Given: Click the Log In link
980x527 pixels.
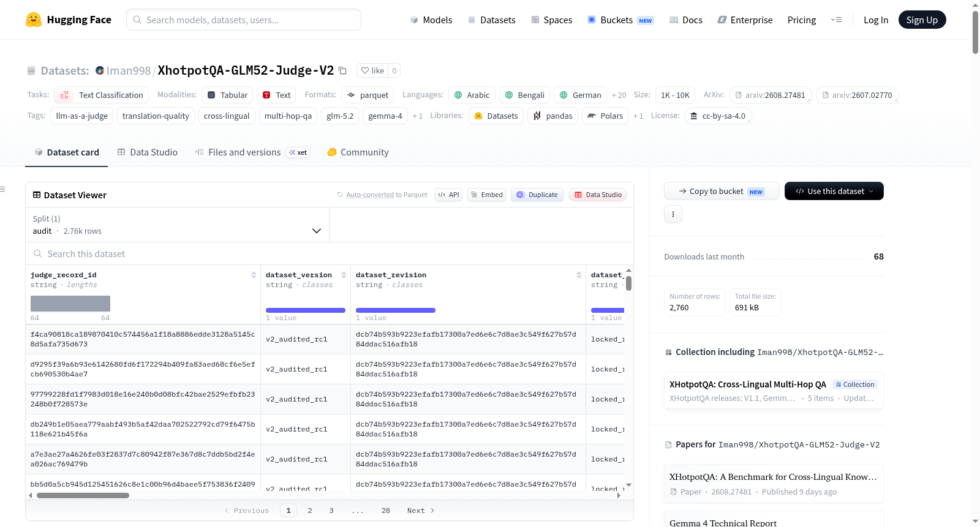Looking at the screenshot, I should tap(876, 20).
